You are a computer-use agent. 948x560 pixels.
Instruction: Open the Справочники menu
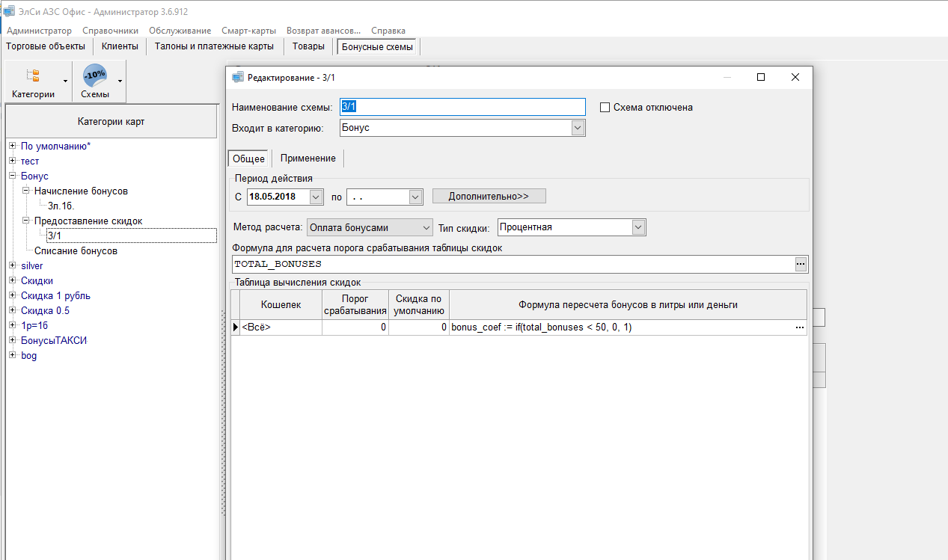110,31
